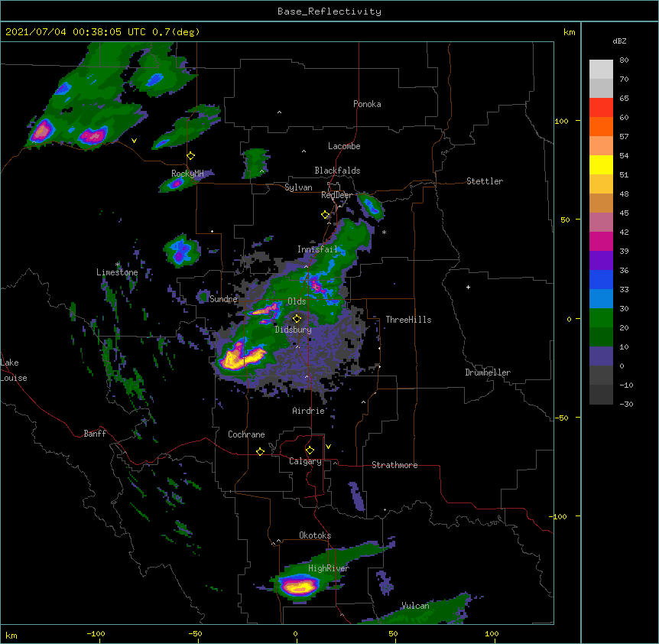The width and height of the screenshot is (659, 644).
Task: Select the ThreeHills label
Action: (408, 320)
